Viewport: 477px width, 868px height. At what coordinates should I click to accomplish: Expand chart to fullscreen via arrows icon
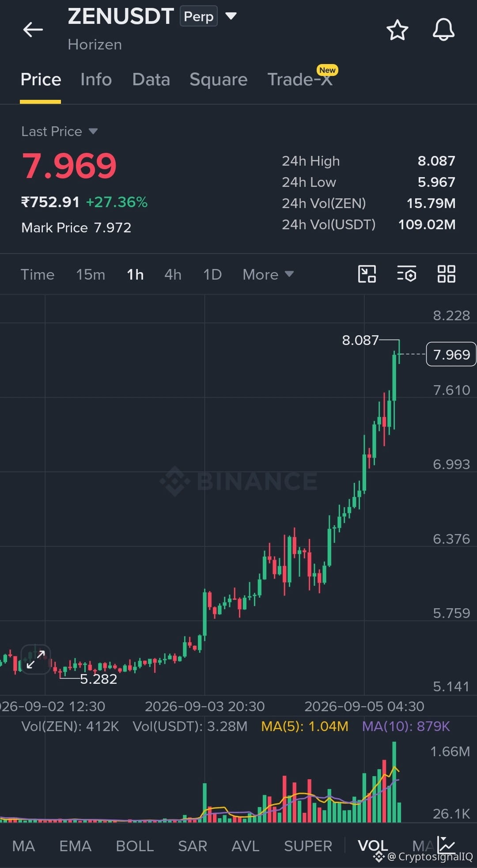click(x=36, y=659)
